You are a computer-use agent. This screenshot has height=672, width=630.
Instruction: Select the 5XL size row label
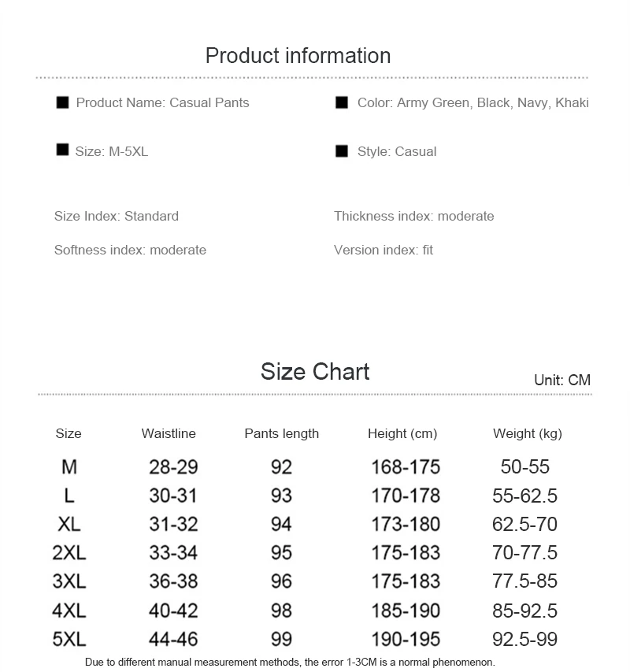click(69, 639)
